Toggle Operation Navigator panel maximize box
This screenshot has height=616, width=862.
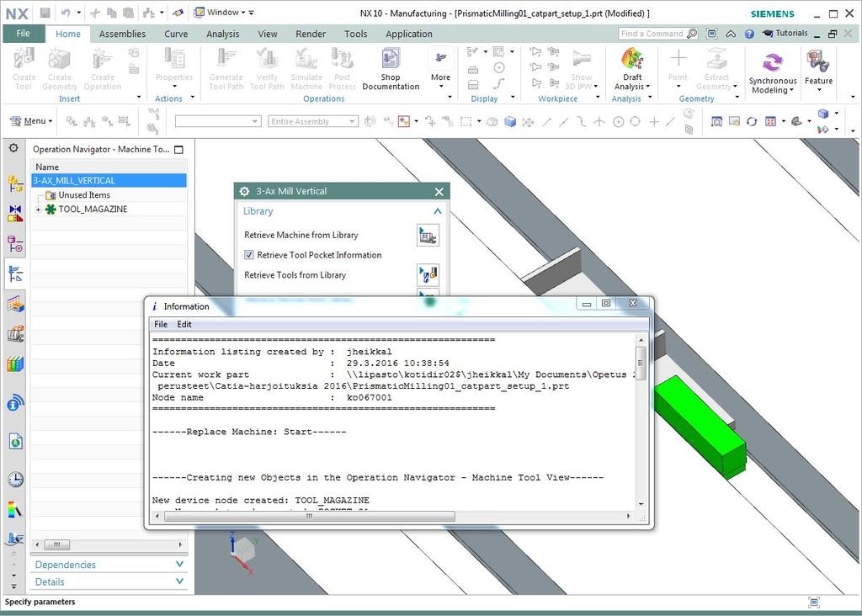178,150
